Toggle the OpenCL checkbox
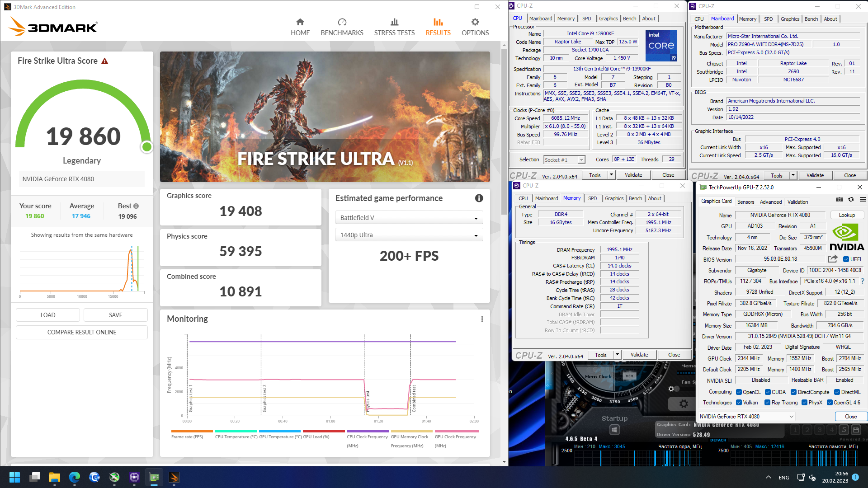 739,392
